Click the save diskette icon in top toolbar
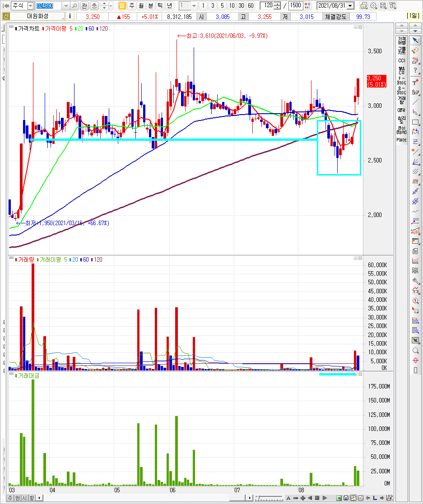 pos(383,5)
